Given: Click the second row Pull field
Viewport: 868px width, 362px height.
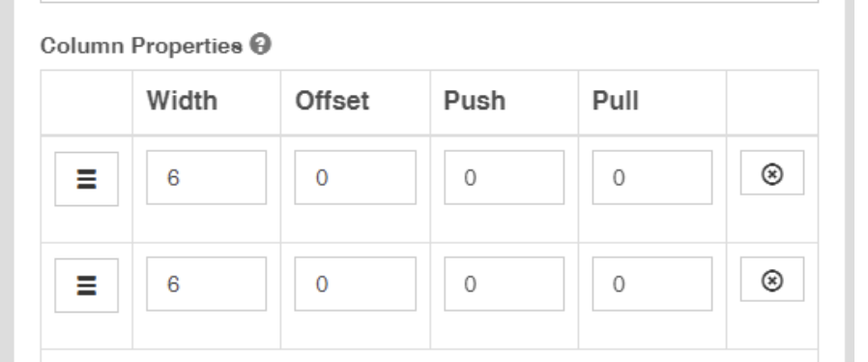Looking at the screenshot, I should tap(652, 284).
